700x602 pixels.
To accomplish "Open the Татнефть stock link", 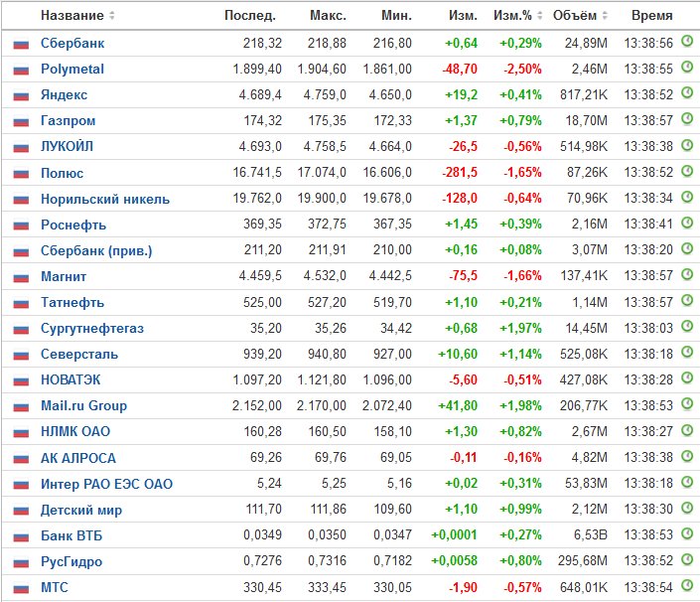I will click(x=72, y=302).
